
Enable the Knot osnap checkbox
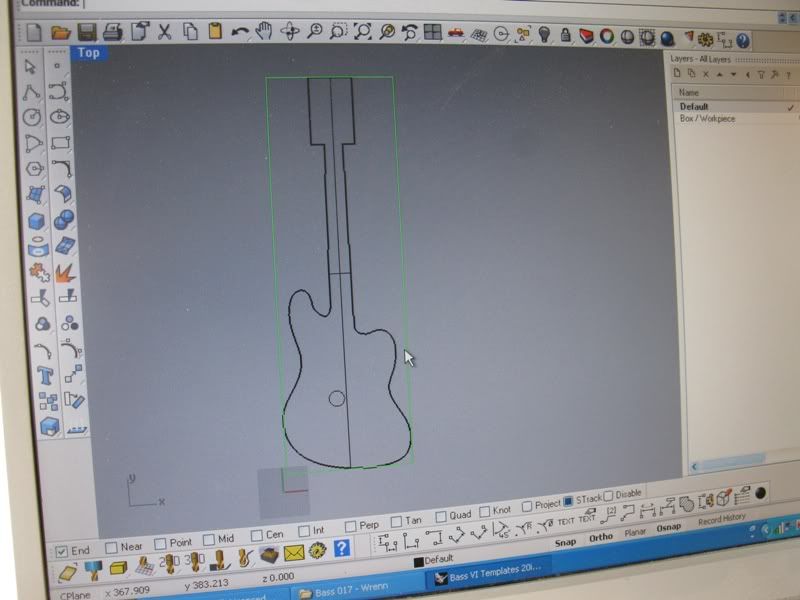pos(485,511)
